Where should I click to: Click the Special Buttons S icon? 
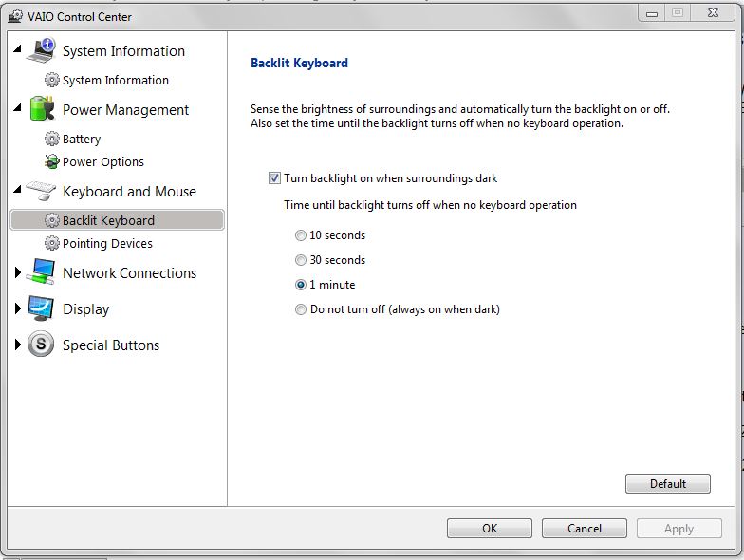(41, 344)
